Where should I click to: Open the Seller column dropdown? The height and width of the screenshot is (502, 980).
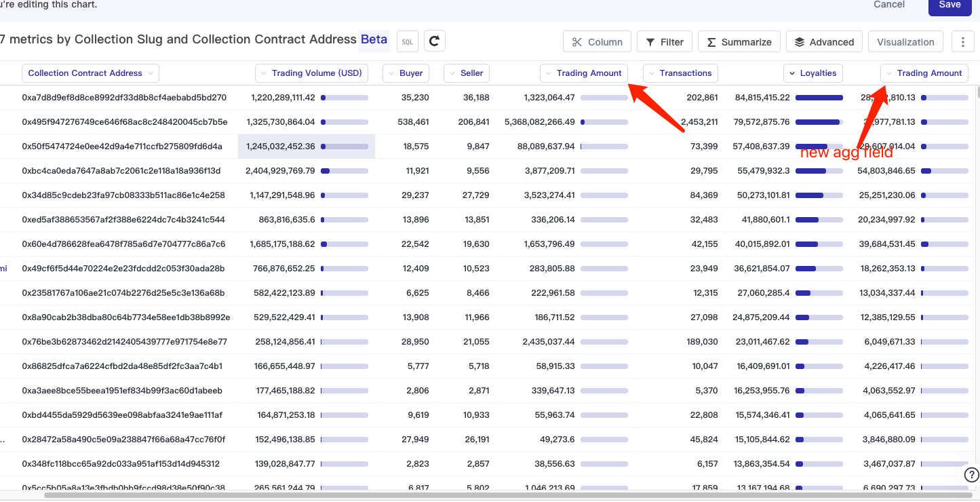point(466,73)
